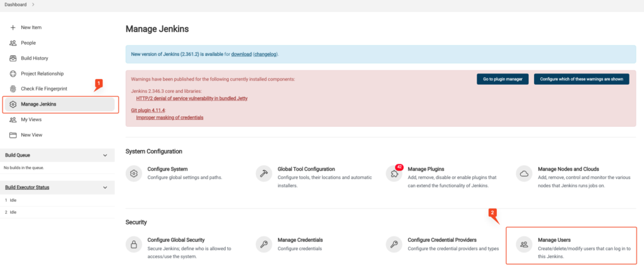Open Manage Users title

555,240
